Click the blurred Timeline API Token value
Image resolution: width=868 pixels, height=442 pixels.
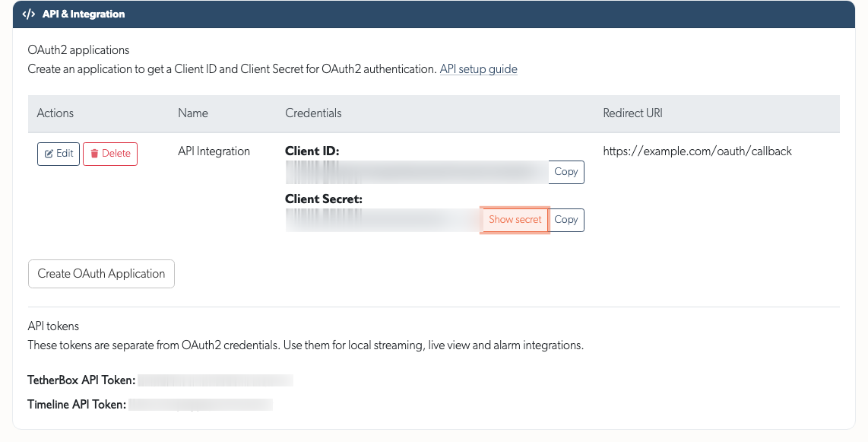coord(201,404)
